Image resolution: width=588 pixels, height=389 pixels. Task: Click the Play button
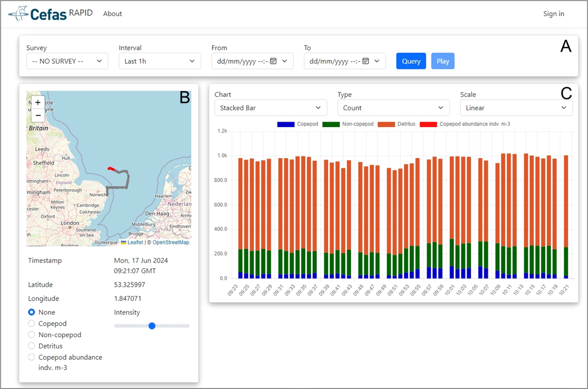pyautogui.click(x=443, y=61)
